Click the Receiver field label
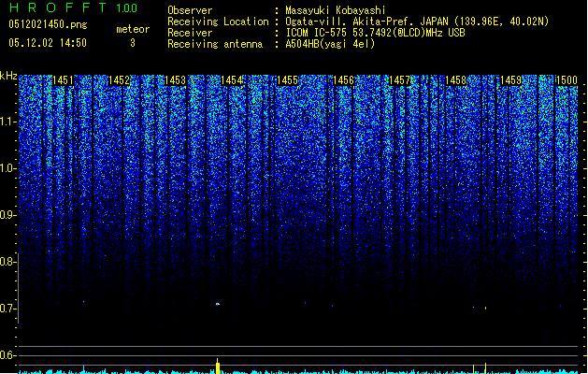The height and width of the screenshot is (374, 588). tap(190, 33)
